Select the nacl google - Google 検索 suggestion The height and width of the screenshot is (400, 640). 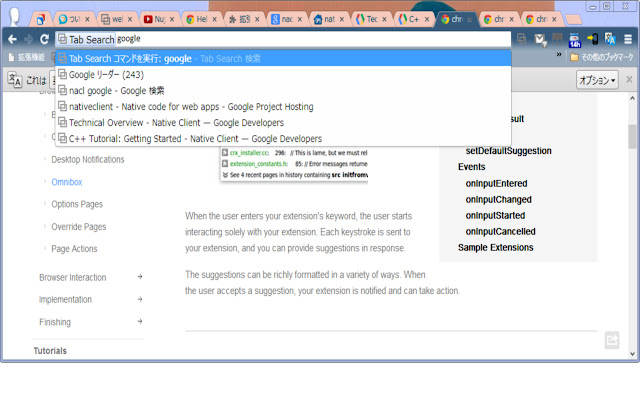(283, 91)
